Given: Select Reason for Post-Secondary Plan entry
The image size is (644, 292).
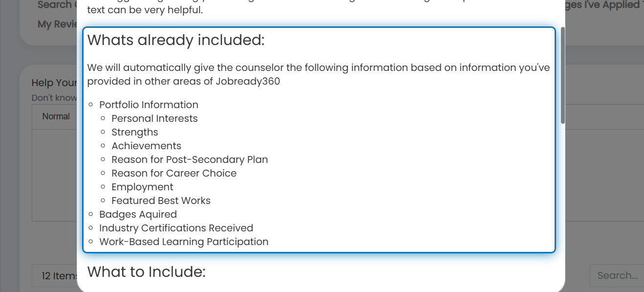Looking at the screenshot, I should click(x=190, y=159).
